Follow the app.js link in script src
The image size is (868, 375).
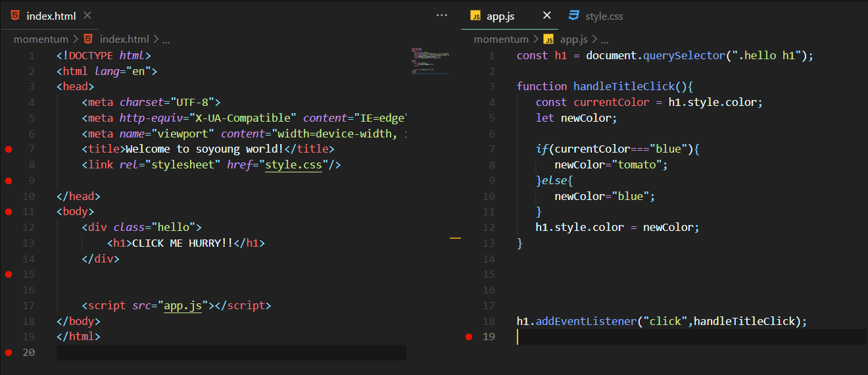[x=183, y=305]
